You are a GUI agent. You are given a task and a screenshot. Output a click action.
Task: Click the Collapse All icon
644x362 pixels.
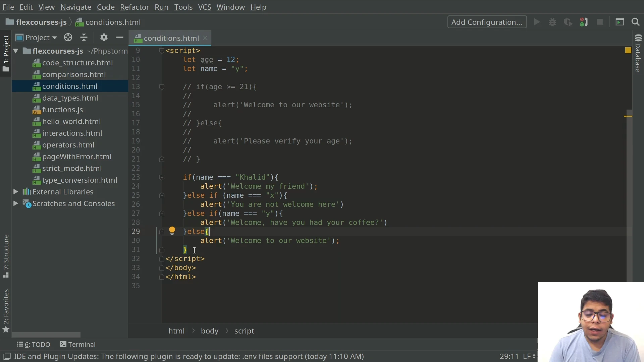pos(84,38)
